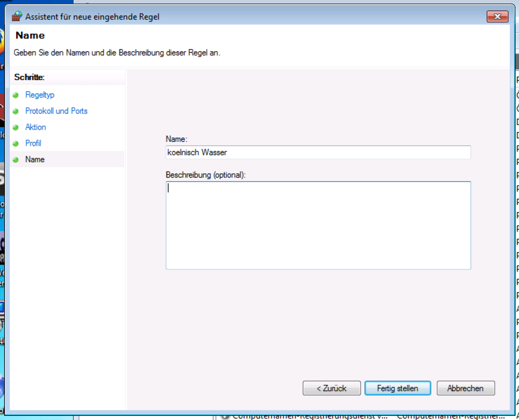
Task: Click the Schritte header in the sidebar
Action: point(30,77)
